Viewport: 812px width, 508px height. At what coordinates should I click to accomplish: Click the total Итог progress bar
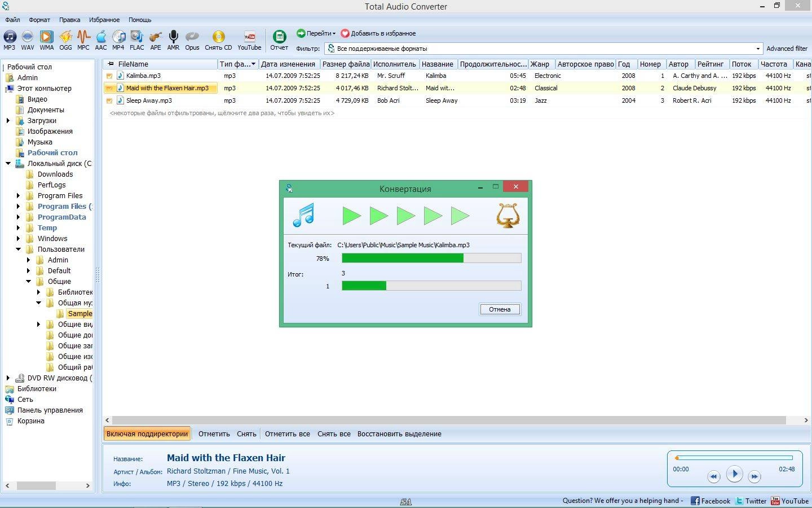(x=431, y=286)
